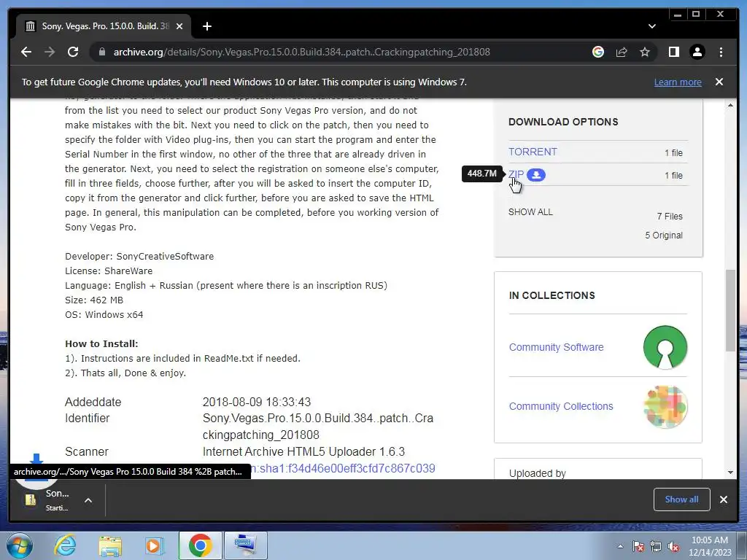Viewport: 747px width, 560px height.
Task: Select the Sony. Vegas. Pro. 15.0.0 tab
Action: point(104,26)
